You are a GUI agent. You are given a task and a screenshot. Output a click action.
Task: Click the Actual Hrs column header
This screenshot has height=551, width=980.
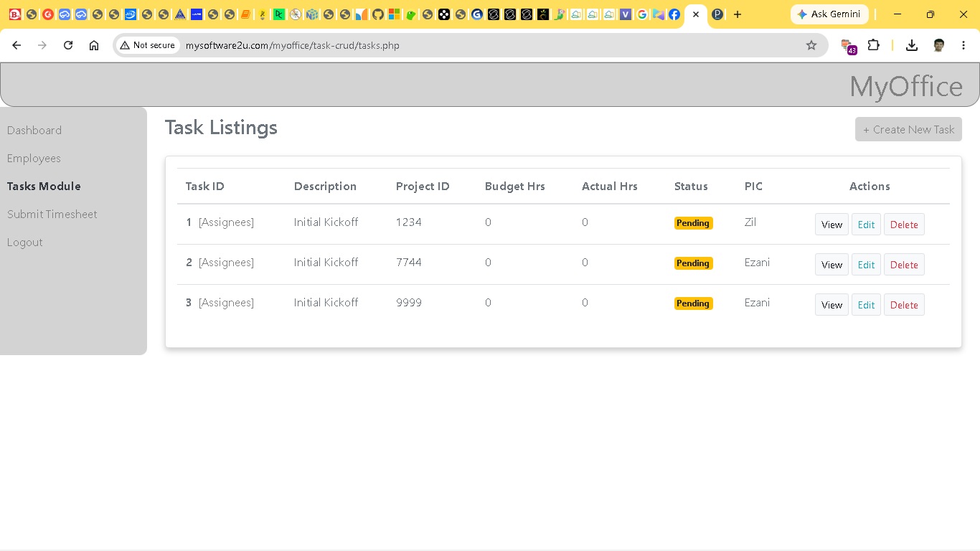pos(610,187)
